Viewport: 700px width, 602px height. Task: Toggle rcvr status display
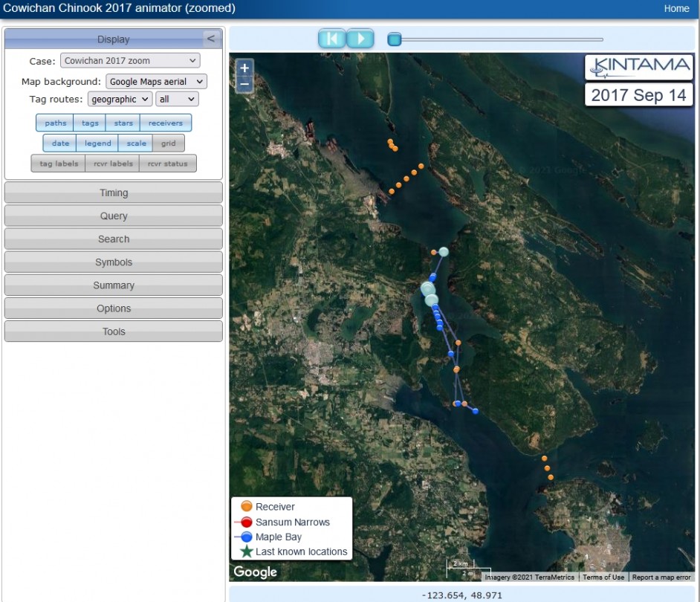pyautogui.click(x=168, y=164)
